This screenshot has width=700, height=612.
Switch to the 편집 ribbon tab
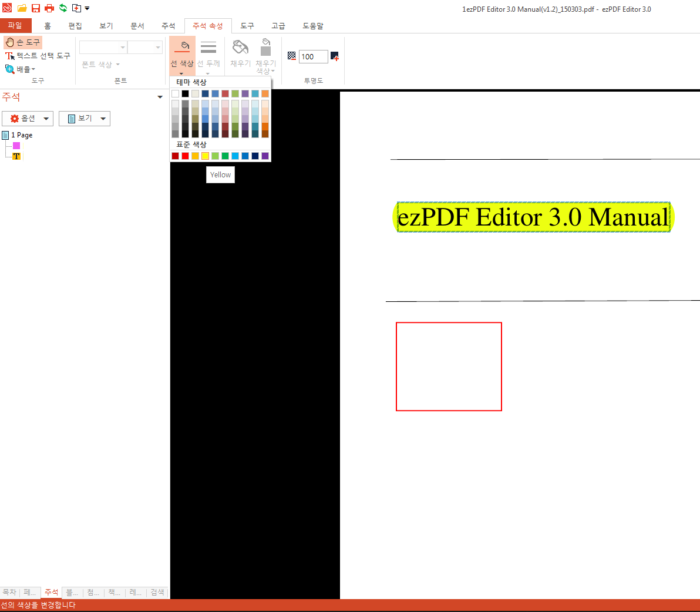[x=75, y=26]
